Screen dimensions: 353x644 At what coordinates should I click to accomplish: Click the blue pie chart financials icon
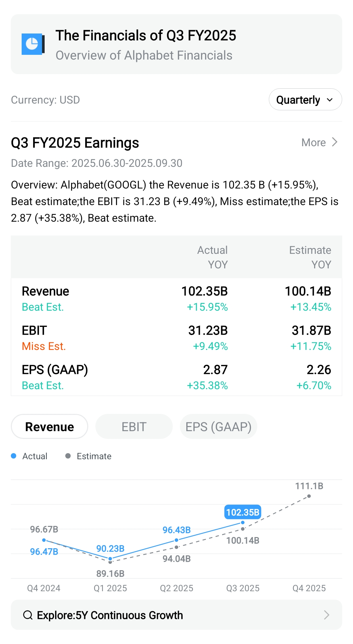coord(33,44)
